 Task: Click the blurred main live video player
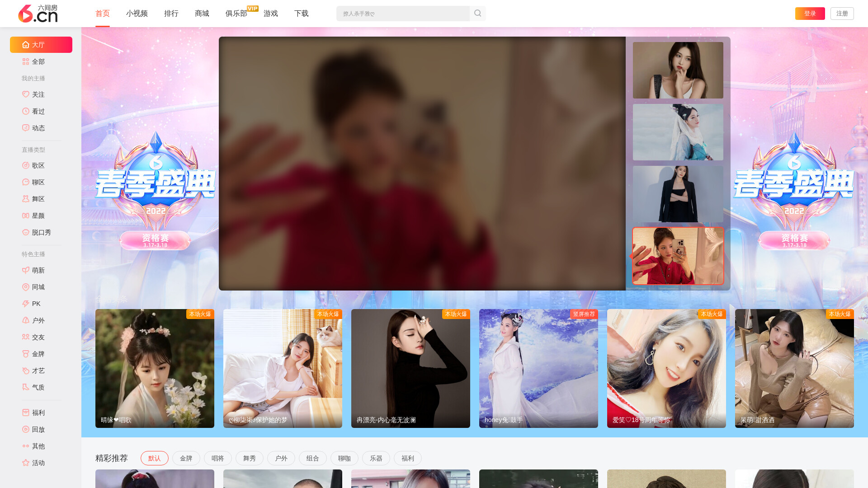click(x=422, y=164)
